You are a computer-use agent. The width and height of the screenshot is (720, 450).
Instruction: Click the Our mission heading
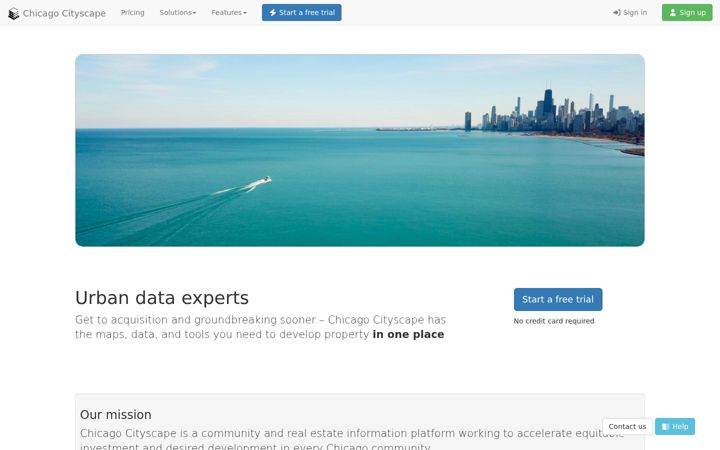116,415
